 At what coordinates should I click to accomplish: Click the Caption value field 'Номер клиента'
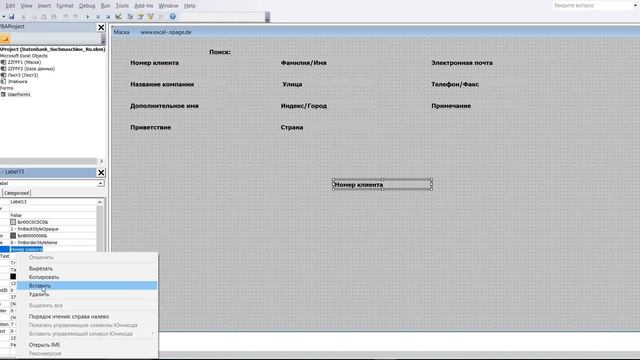point(53,249)
